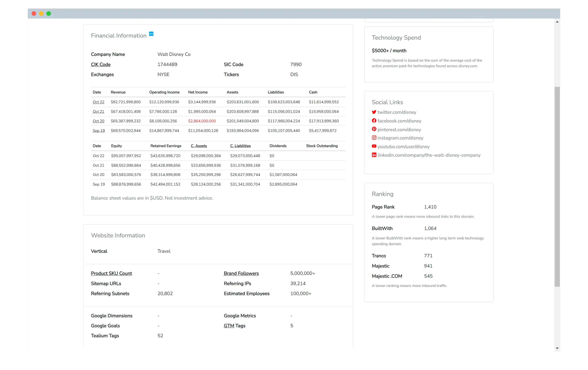Click the Sep 19 dividends $2,895,000,064
Screen dimensions: 588x370
(283, 184)
